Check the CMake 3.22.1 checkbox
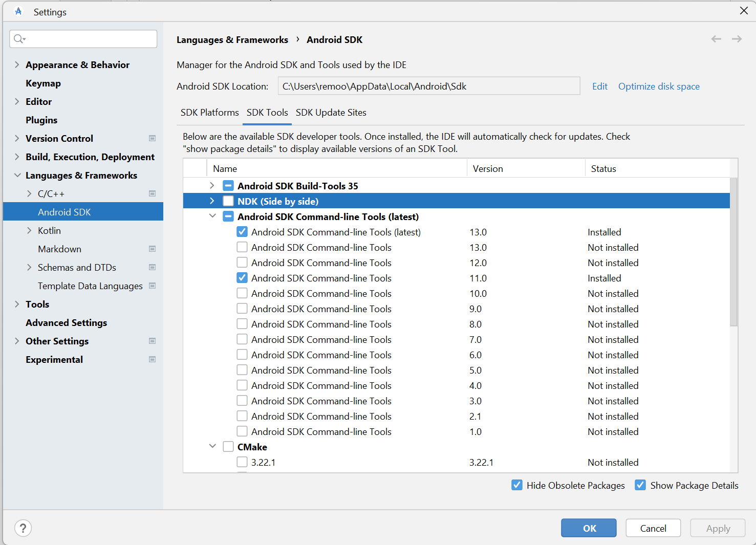Viewport: 756px width, 545px height. (242, 462)
